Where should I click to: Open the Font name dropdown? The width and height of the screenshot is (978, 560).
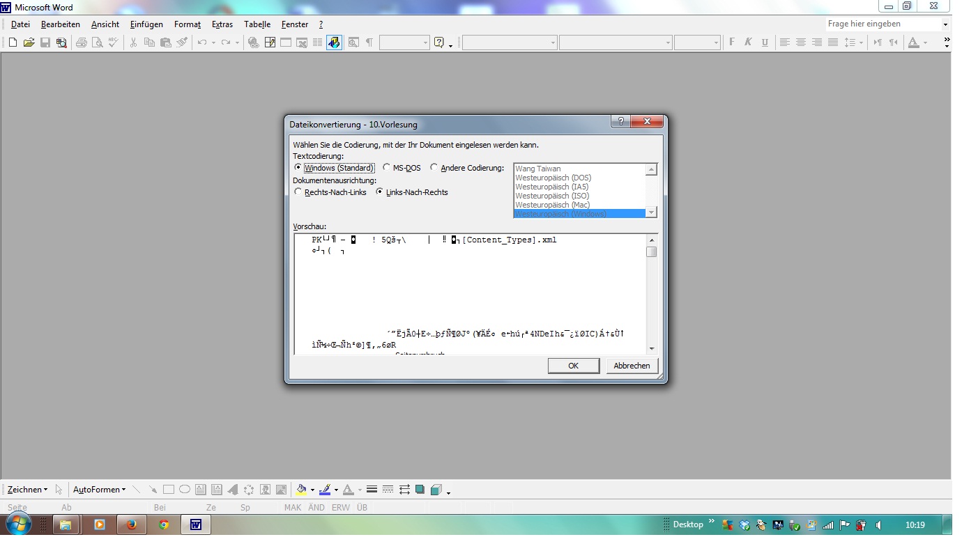pos(668,42)
